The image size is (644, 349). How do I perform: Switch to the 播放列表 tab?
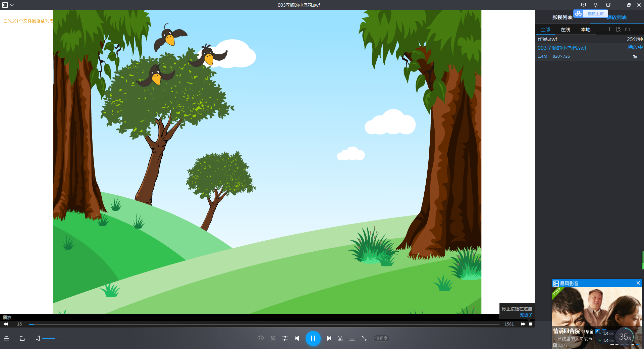[x=617, y=17]
